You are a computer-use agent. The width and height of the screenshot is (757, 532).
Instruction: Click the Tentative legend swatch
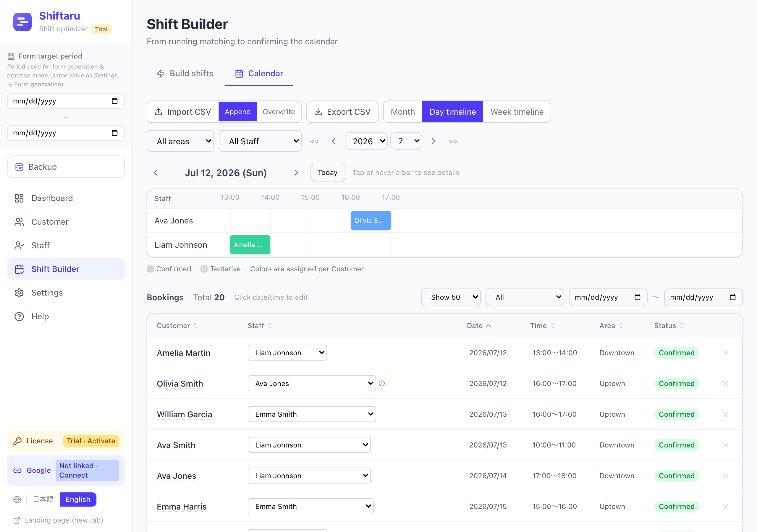click(204, 269)
